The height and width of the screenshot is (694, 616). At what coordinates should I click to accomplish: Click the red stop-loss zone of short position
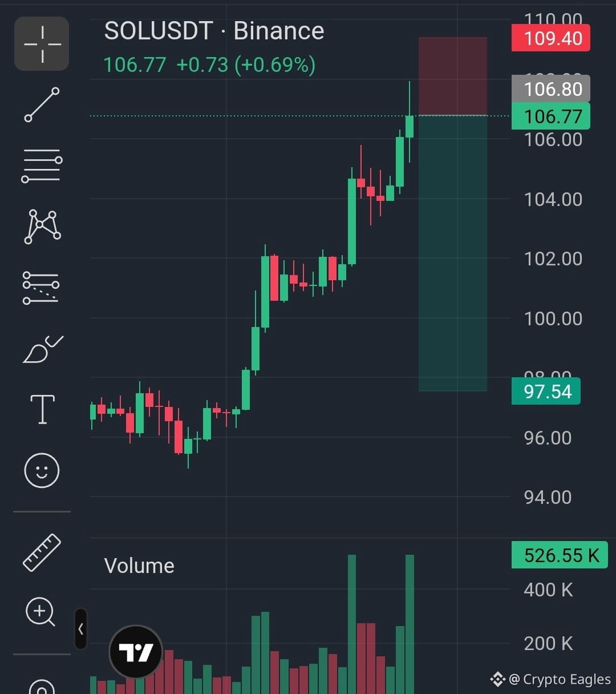(453, 76)
